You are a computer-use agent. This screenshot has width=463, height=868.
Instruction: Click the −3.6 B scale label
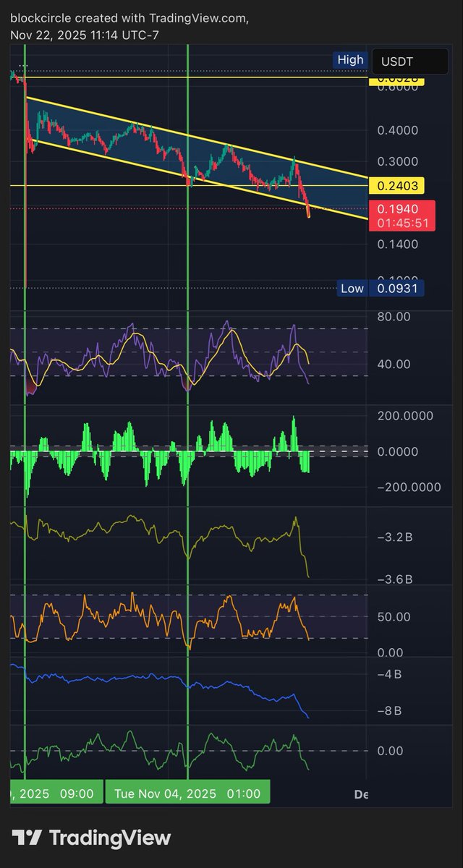click(394, 579)
